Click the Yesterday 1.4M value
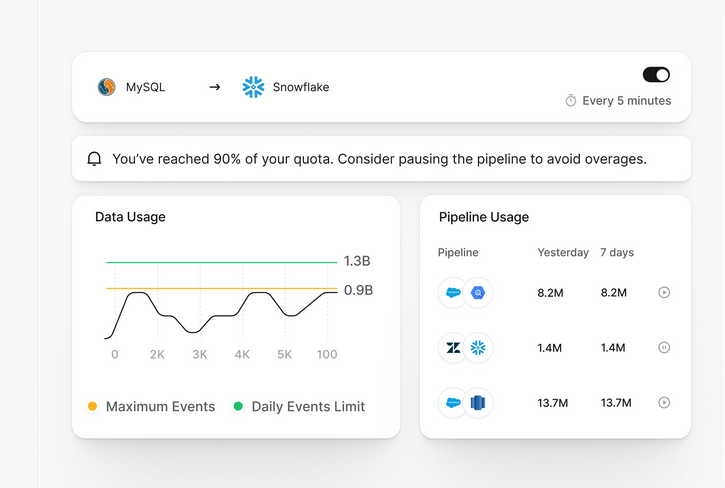 pos(549,348)
